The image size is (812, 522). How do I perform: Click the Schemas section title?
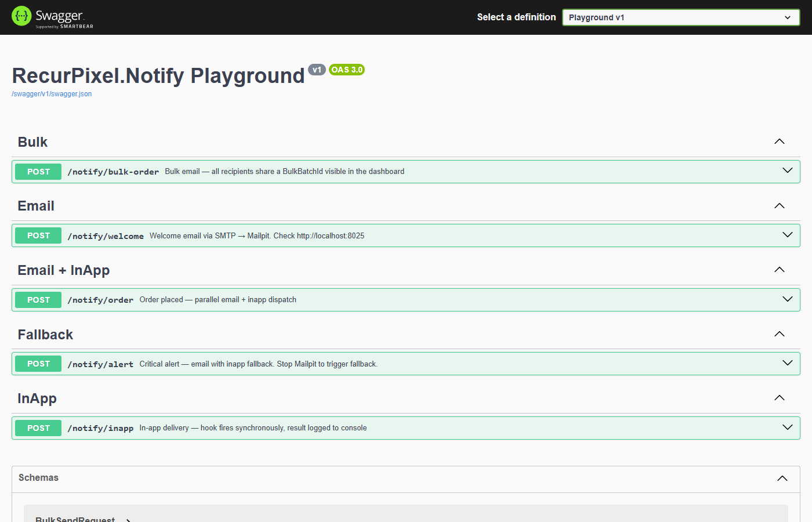click(x=38, y=478)
